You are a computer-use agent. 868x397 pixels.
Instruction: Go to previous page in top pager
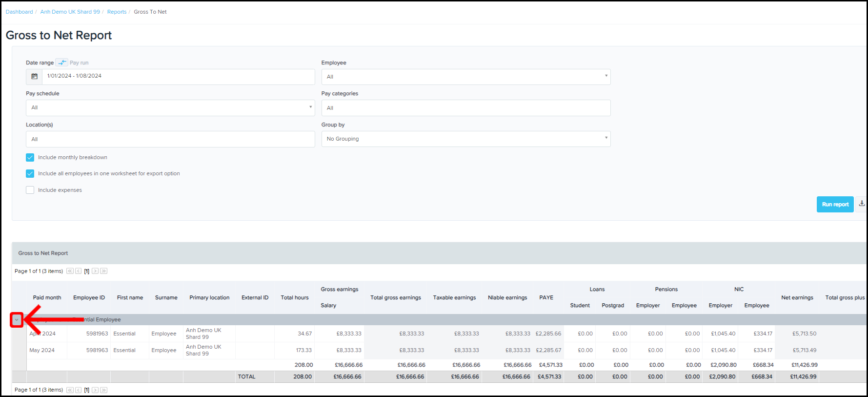78,271
